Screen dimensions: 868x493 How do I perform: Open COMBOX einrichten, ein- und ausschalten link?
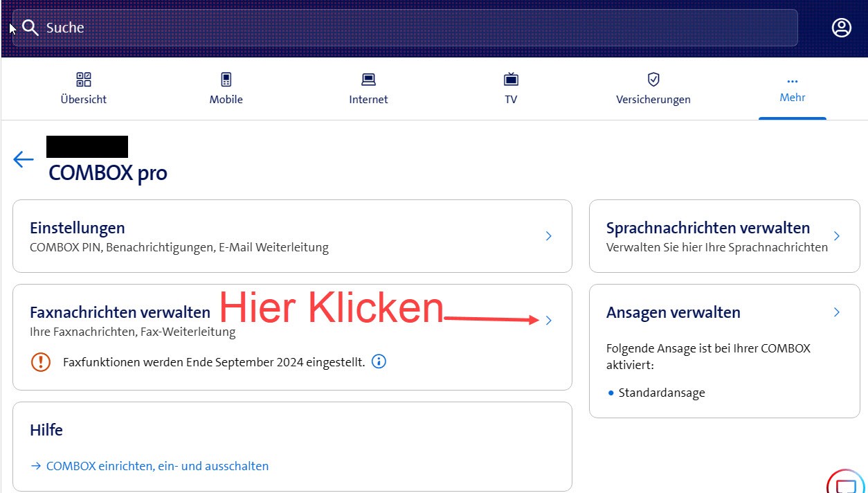[157, 466]
